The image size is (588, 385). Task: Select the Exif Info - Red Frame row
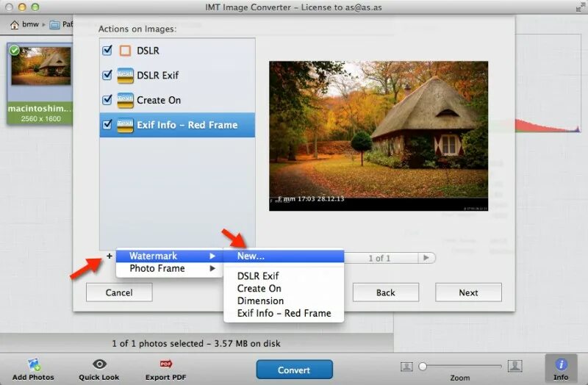pos(177,125)
